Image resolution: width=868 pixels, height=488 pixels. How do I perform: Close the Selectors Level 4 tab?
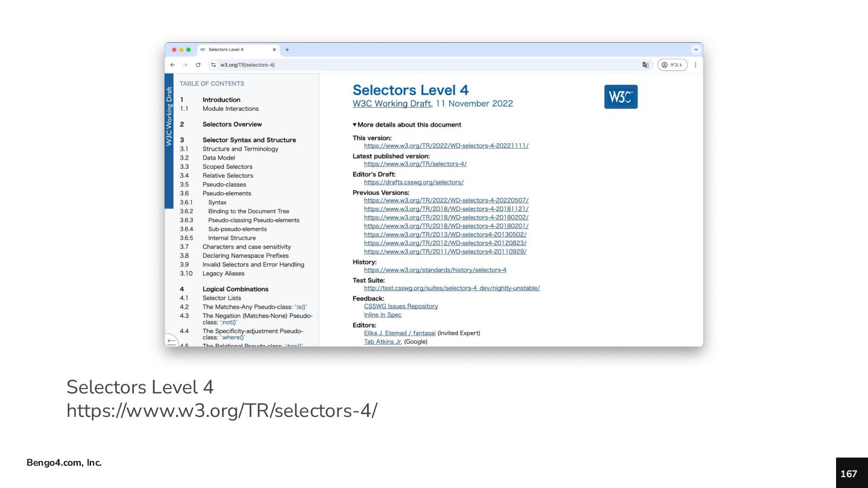(x=274, y=49)
